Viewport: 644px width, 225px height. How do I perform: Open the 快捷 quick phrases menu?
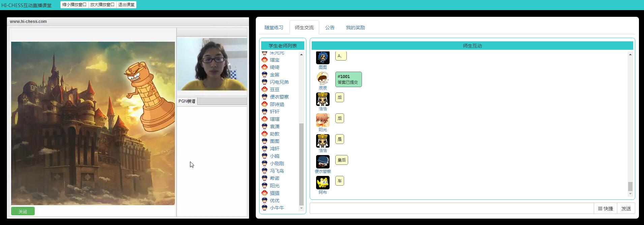pyautogui.click(x=606, y=209)
